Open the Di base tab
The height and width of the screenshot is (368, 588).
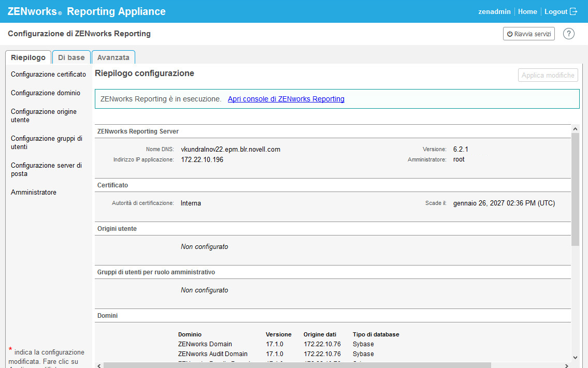[x=71, y=57]
